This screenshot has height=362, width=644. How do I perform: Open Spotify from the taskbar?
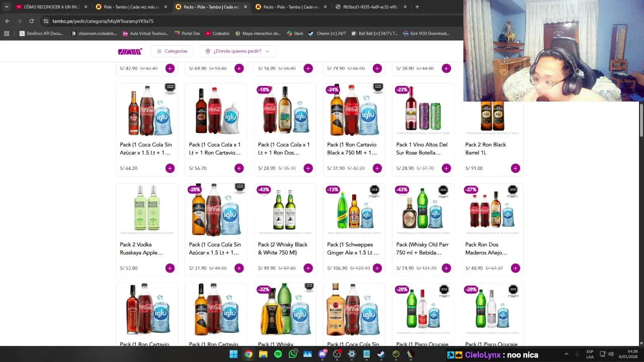278,354
